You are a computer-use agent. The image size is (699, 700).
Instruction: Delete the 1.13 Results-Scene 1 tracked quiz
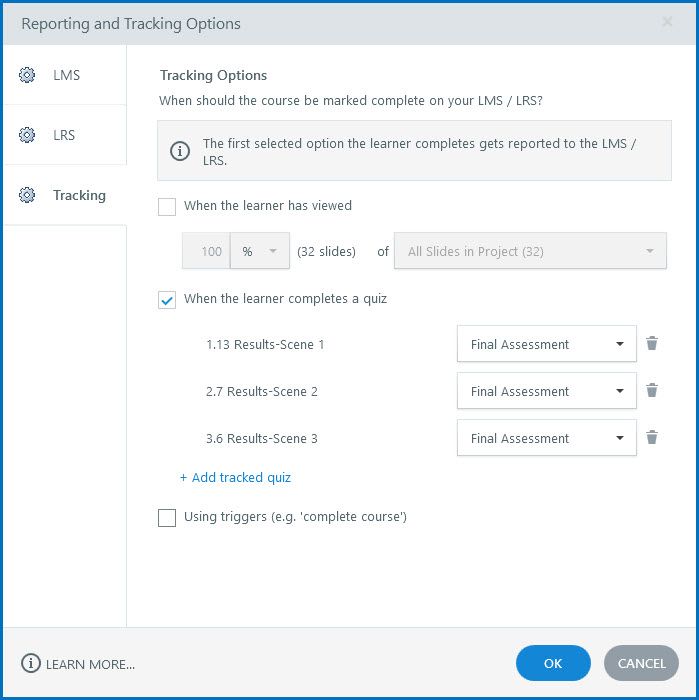tap(652, 344)
